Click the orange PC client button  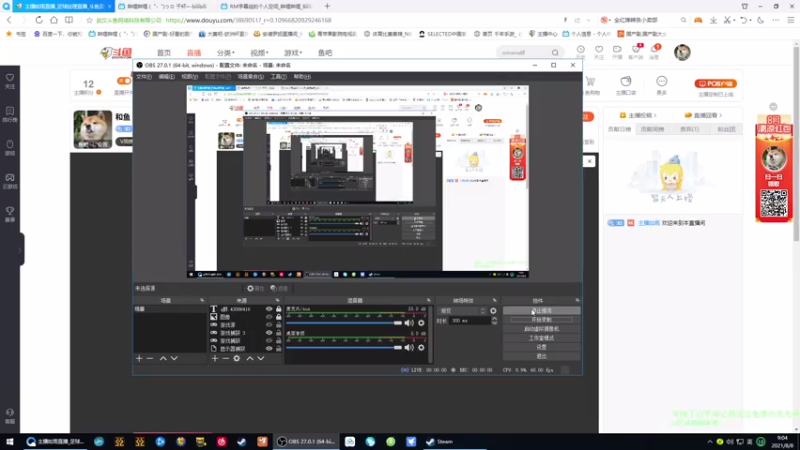point(715,83)
